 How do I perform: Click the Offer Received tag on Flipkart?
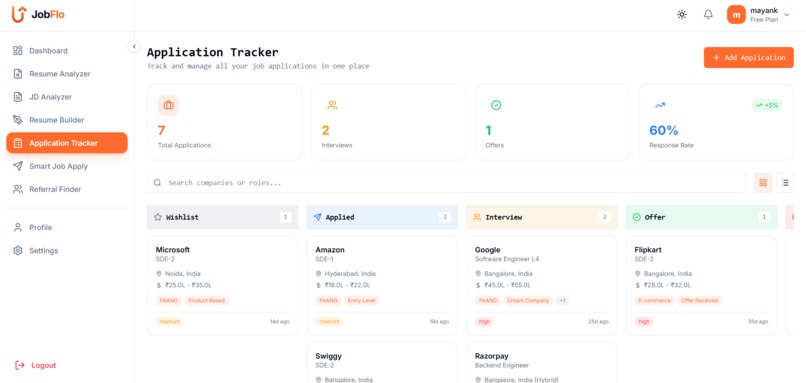click(x=699, y=300)
